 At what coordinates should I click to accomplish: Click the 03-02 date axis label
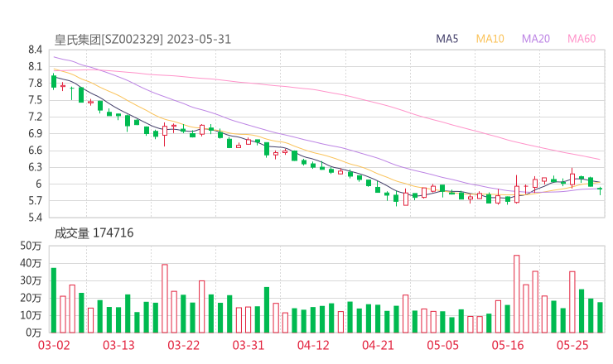pyautogui.click(x=54, y=345)
